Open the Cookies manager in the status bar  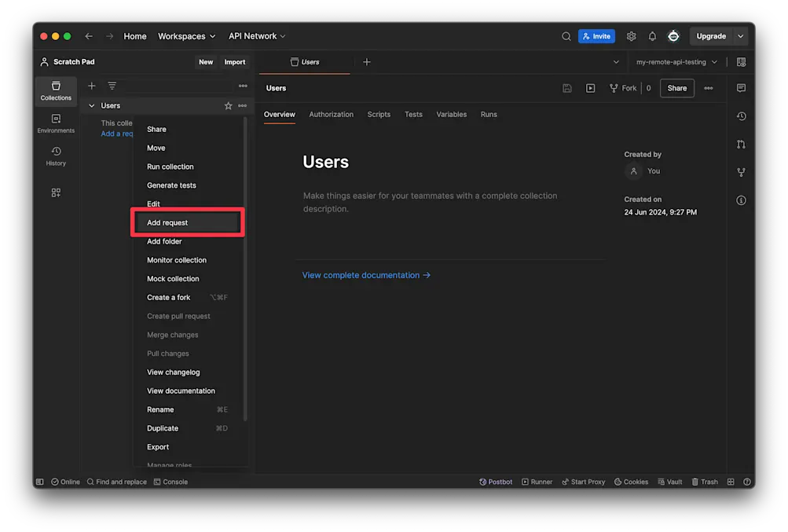point(631,481)
